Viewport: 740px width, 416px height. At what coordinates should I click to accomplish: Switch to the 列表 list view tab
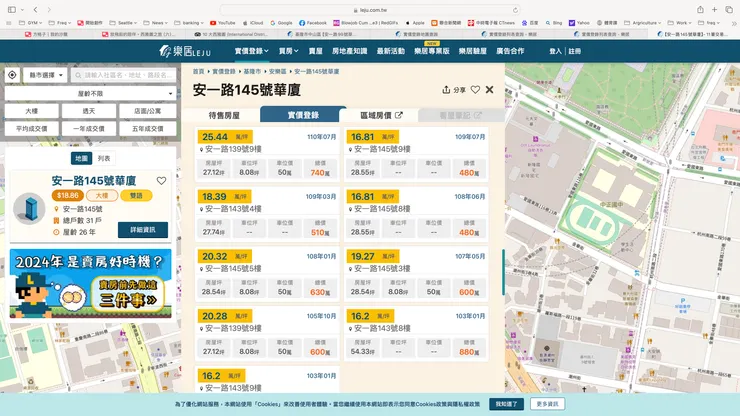click(104, 158)
